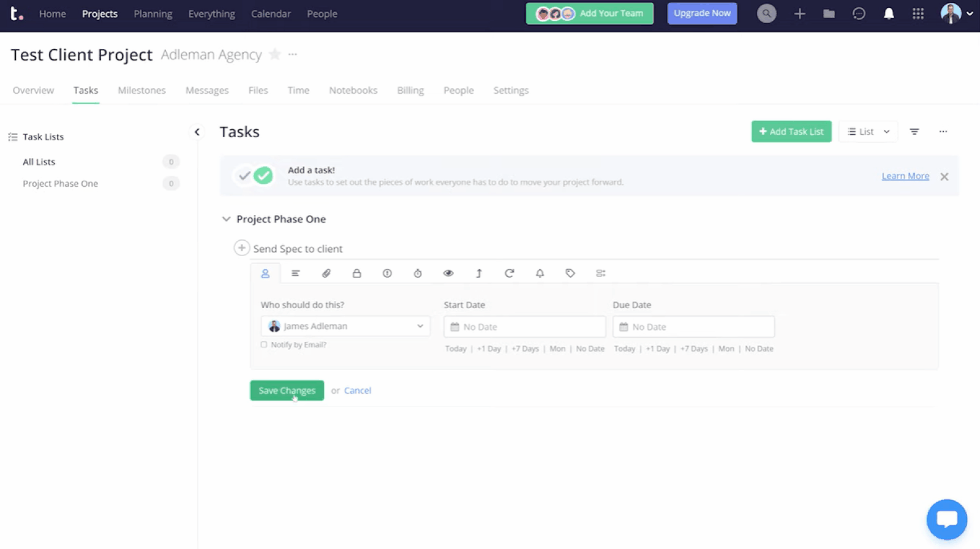Open the user profile avatar menu

956,13
